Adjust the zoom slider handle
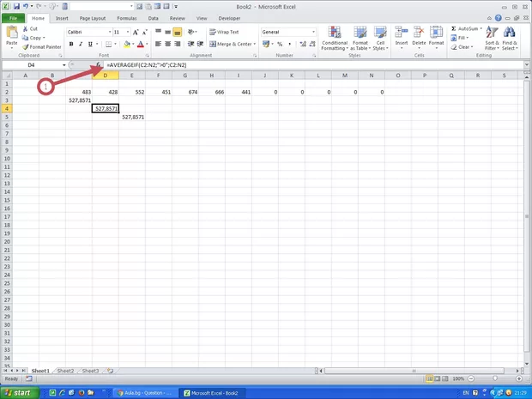The height and width of the screenshot is (399, 532). (x=495, y=378)
